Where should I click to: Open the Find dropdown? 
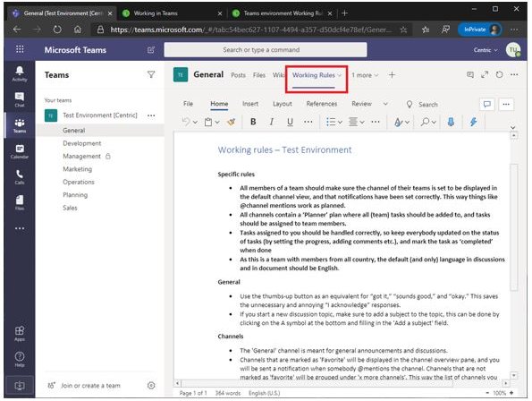click(x=434, y=122)
